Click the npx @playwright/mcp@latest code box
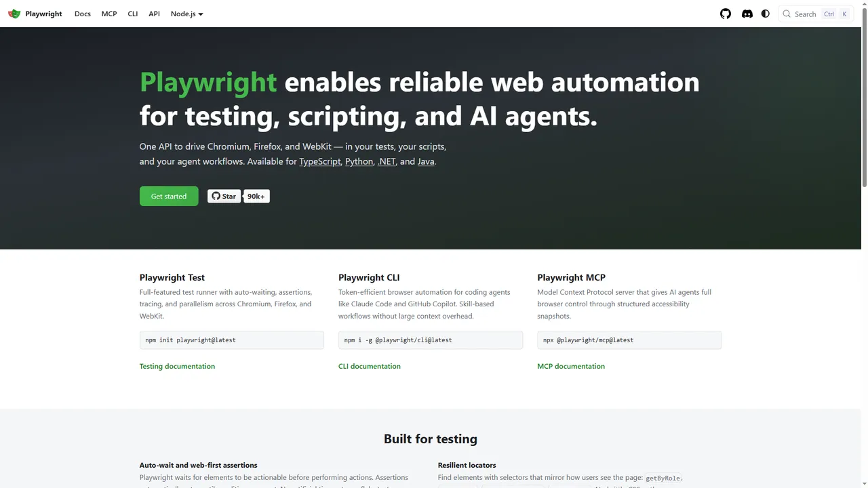 click(x=629, y=340)
